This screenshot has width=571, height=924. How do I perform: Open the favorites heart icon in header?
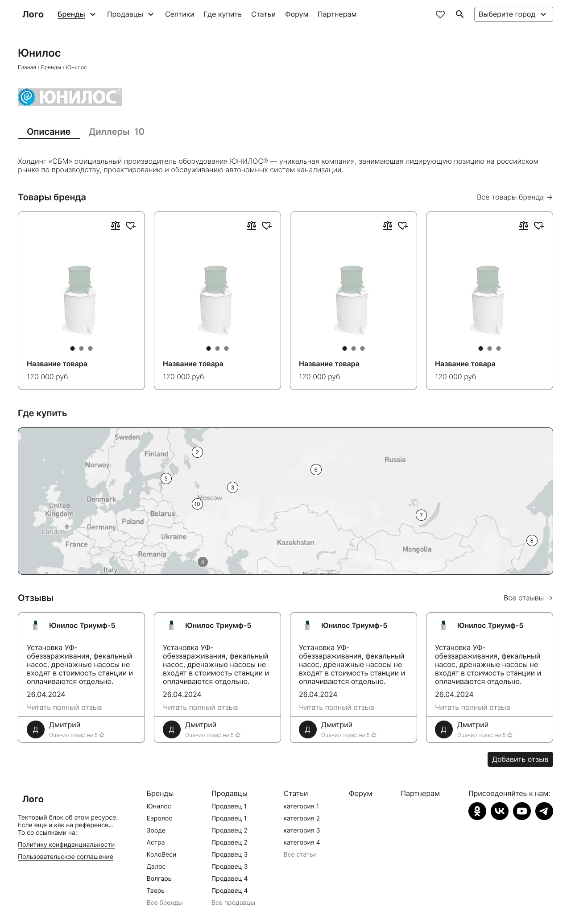440,14
